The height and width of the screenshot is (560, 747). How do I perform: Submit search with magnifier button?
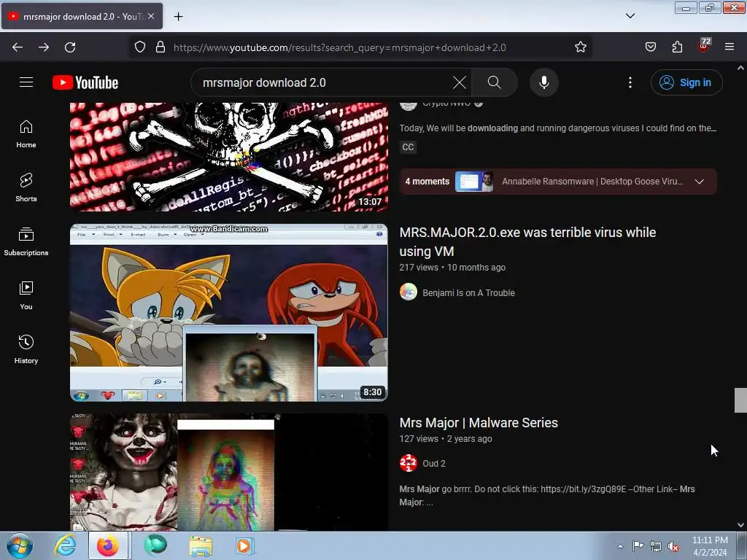(x=494, y=82)
